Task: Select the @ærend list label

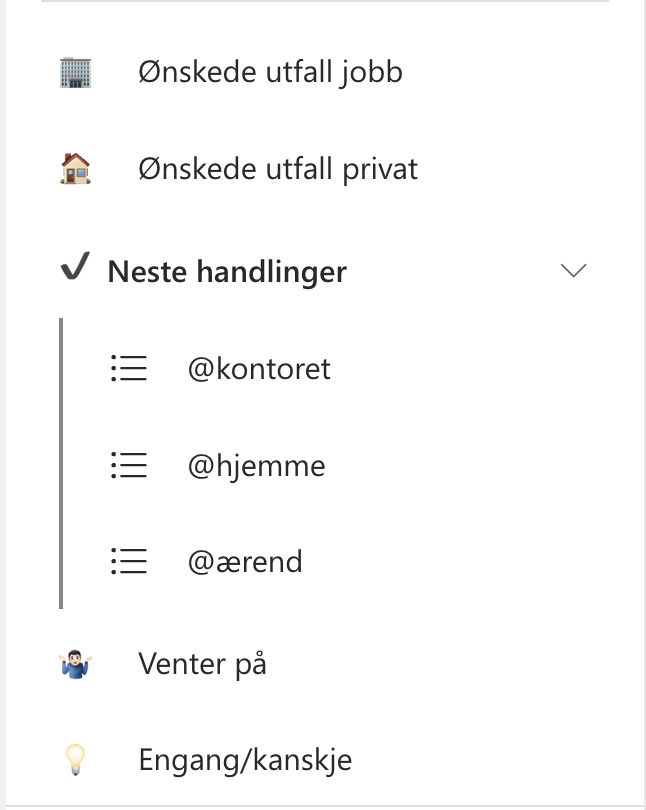Action: [245, 562]
